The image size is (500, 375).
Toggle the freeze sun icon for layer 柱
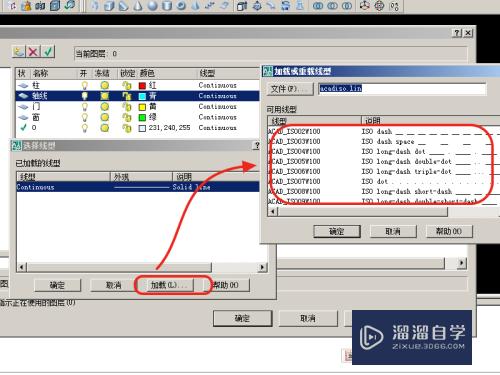pyautogui.click(x=105, y=85)
